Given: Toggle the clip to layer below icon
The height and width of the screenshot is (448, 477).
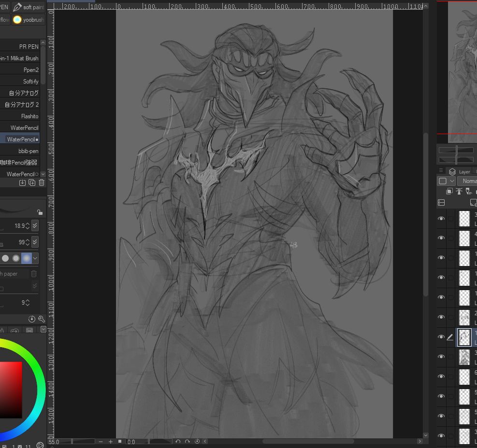Looking at the screenshot, I should [449, 191].
